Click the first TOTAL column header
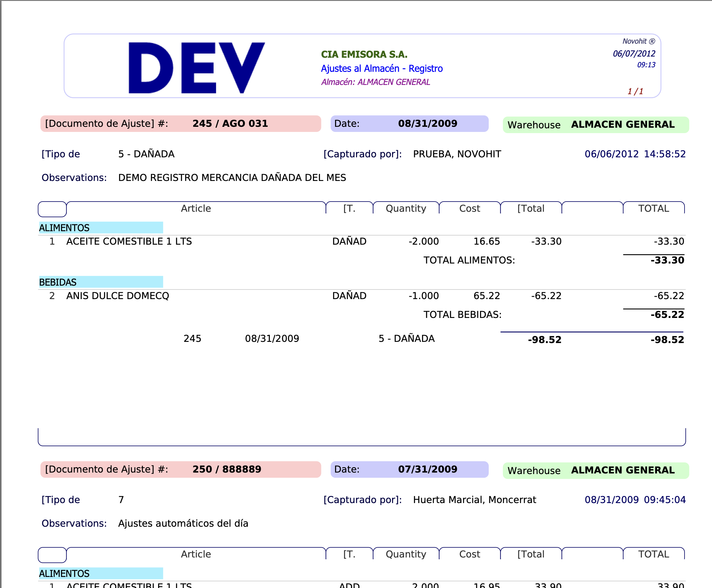Image resolution: width=712 pixels, height=588 pixels. click(653, 208)
